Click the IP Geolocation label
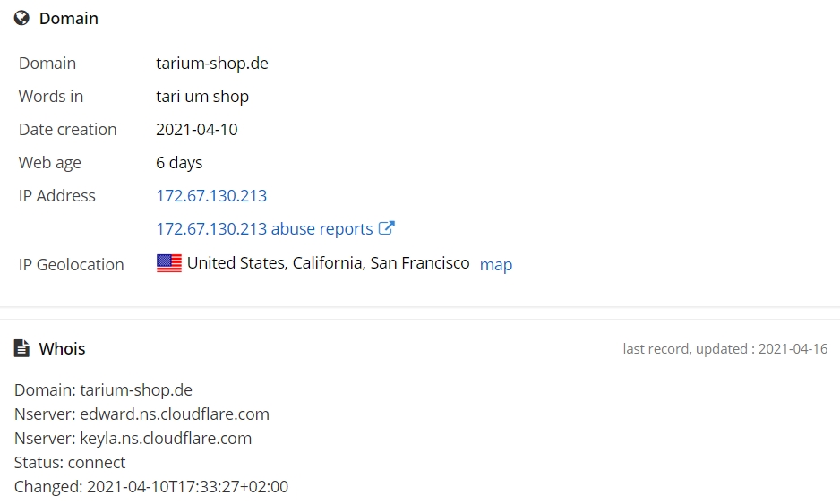 click(x=72, y=265)
